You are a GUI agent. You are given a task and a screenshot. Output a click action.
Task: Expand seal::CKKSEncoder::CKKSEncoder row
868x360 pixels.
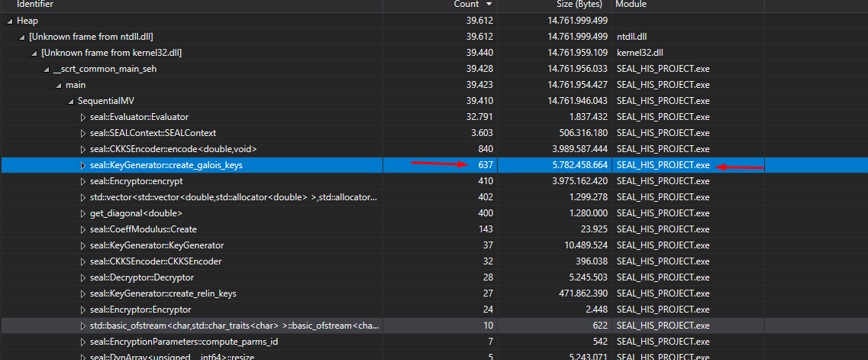tap(83, 261)
